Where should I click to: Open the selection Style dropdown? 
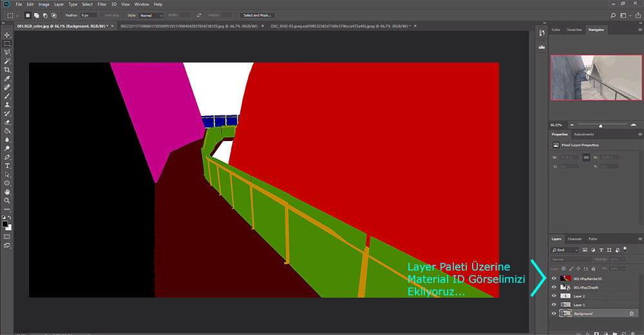(151, 15)
